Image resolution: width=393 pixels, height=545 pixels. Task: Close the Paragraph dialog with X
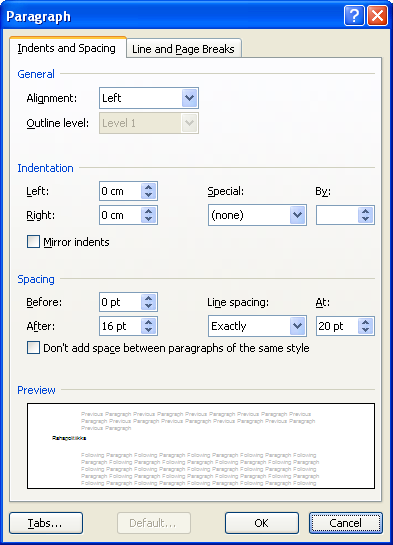[x=377, y=16]
